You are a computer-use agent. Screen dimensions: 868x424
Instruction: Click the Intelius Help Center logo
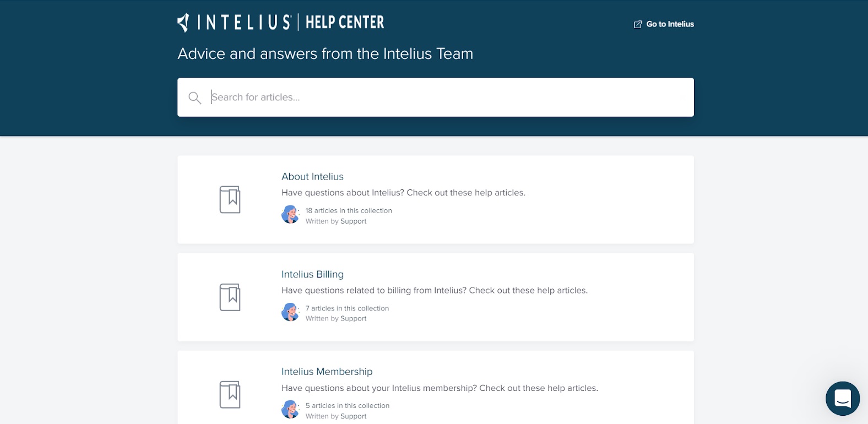280,23
